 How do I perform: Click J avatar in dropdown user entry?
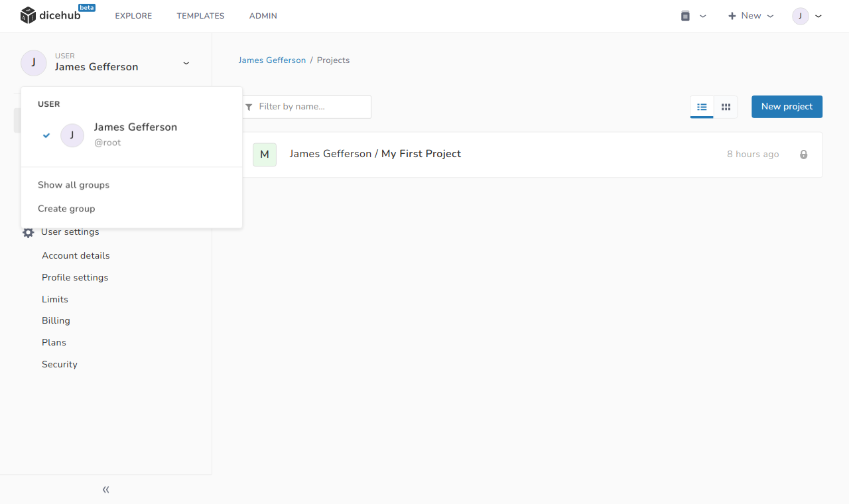(x=72, y=135)
